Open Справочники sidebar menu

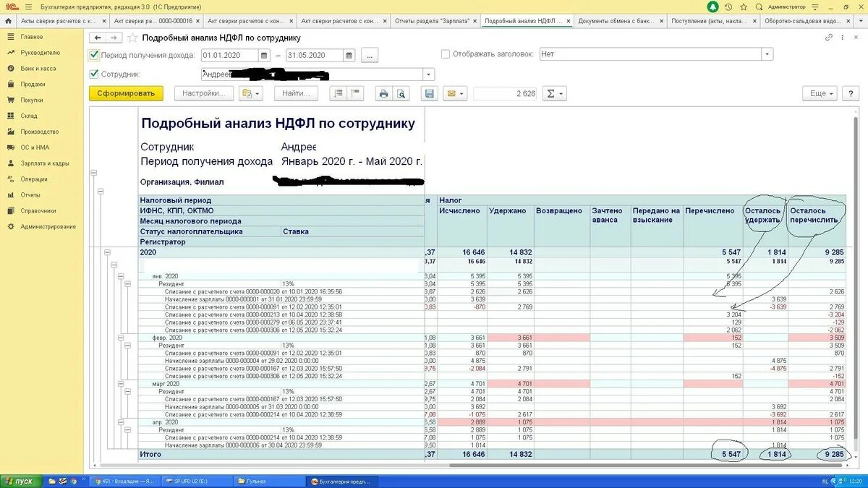click(38, 211)
